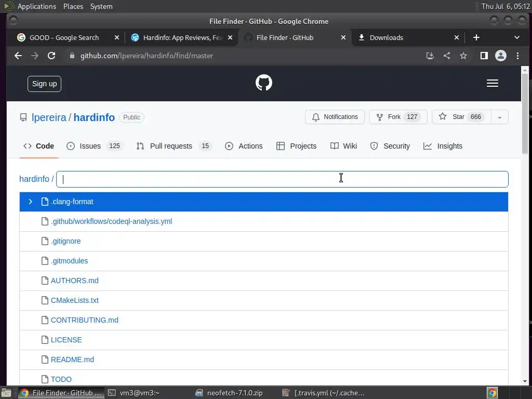Click the chevron on the .clang-format row
The height and width of the screenshot is (399, 532).
point(31,202)
